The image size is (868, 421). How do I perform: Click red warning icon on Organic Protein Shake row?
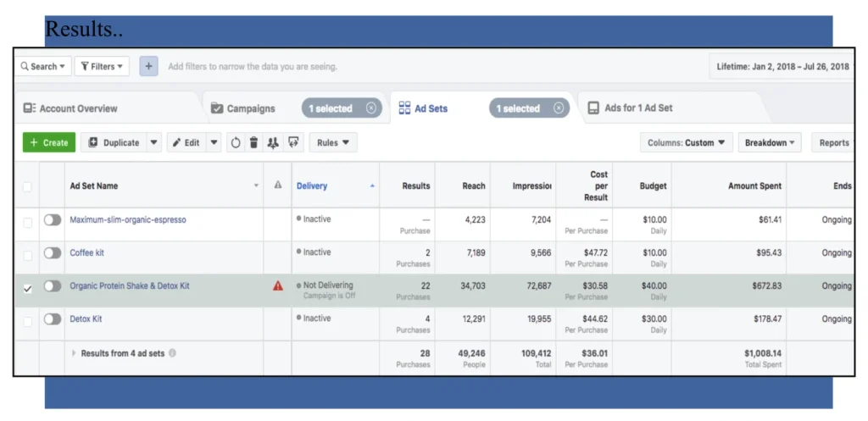pyautogui.click(x=278, y=286)
